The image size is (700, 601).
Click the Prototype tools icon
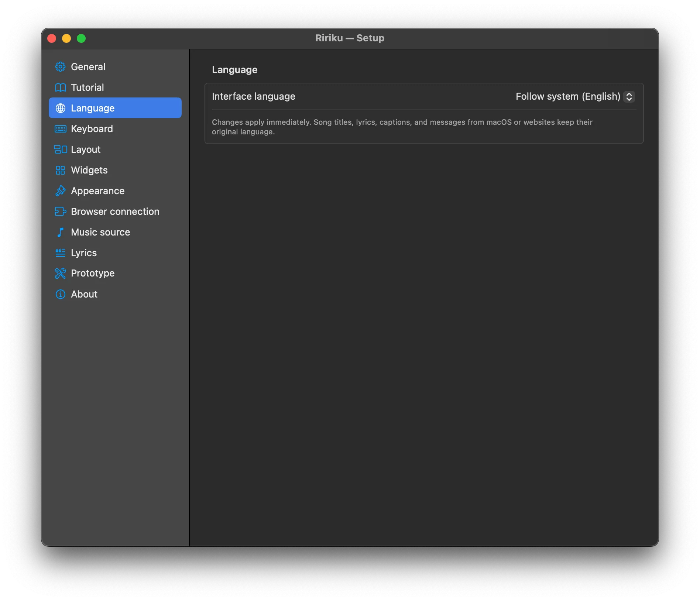click(60, 273)
